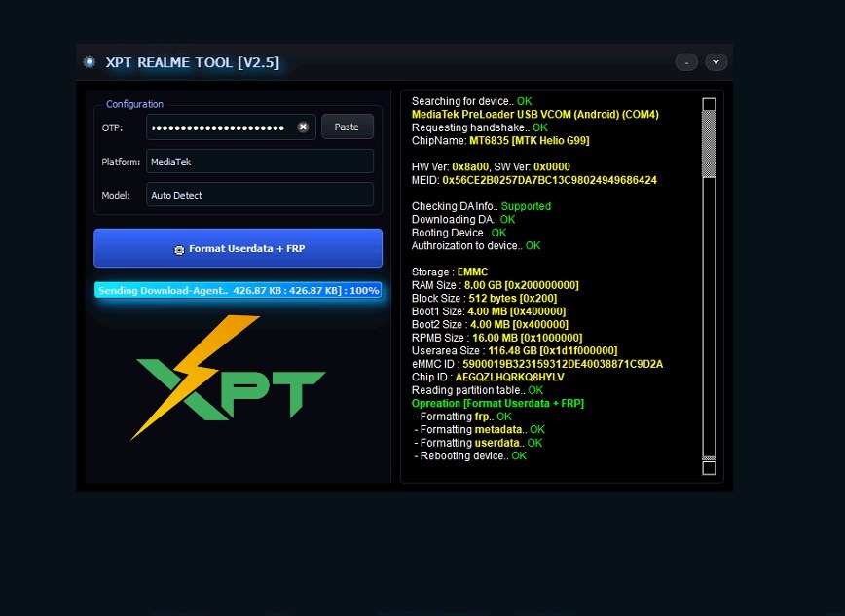Click the MEID value line in the log
Image resolution: width=845 pixels, height=616 pixels.
coord(534,180)
